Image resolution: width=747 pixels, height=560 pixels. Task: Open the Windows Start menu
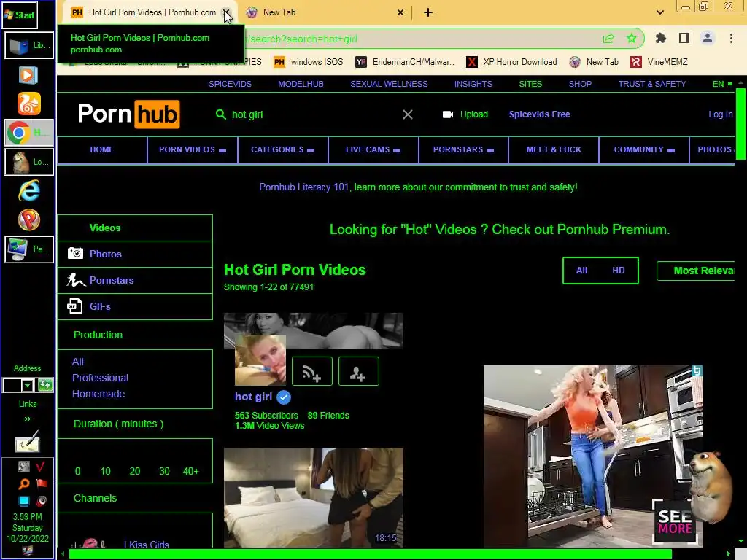[20, 15]
